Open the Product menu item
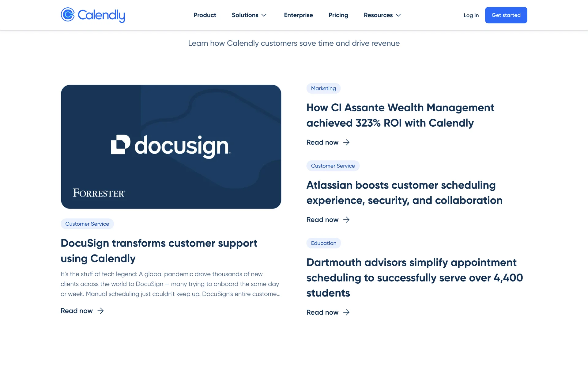 [x=205, y=15]
